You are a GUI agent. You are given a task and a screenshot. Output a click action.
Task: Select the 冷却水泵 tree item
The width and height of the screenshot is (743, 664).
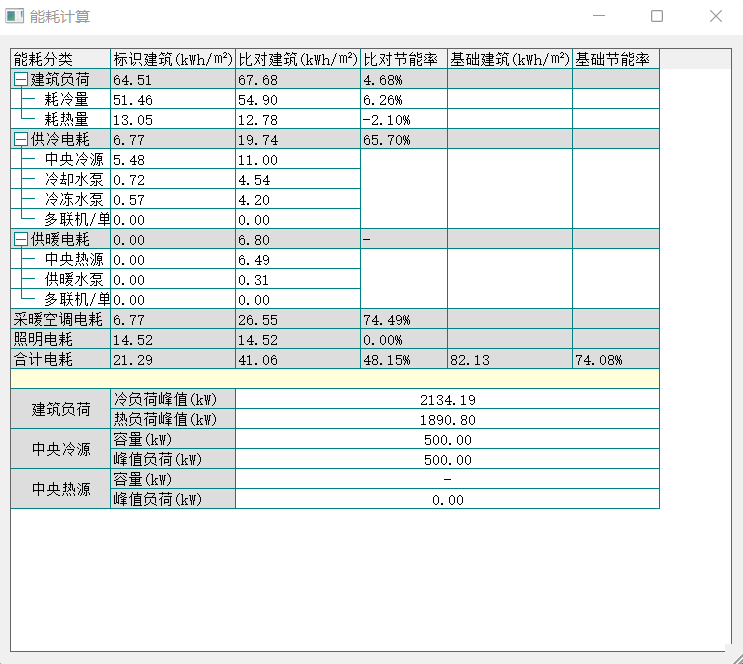coord(73,180)
